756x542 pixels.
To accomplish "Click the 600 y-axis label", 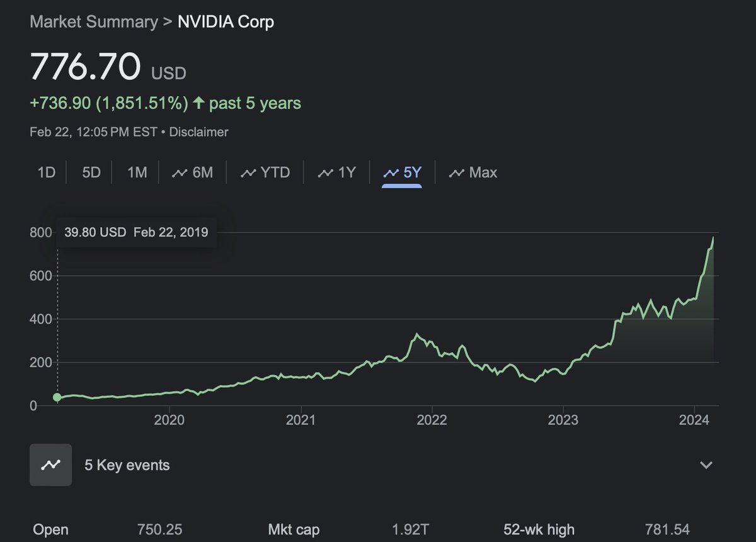I will [x=40, y=276].
